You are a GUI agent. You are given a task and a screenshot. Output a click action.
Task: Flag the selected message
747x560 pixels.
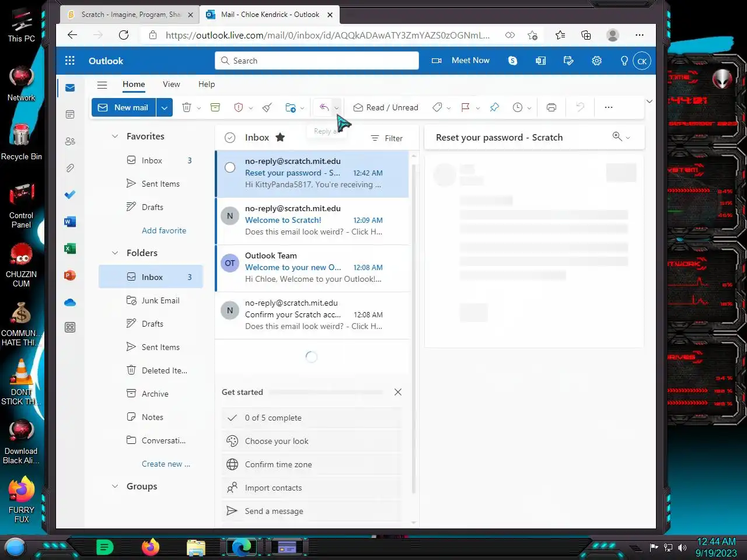click(466, 107)
